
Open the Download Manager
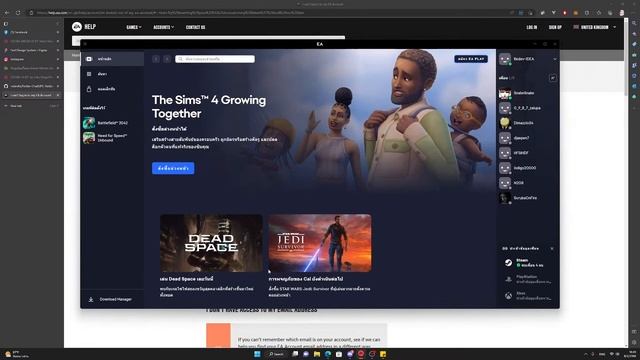tap(111, 299)
